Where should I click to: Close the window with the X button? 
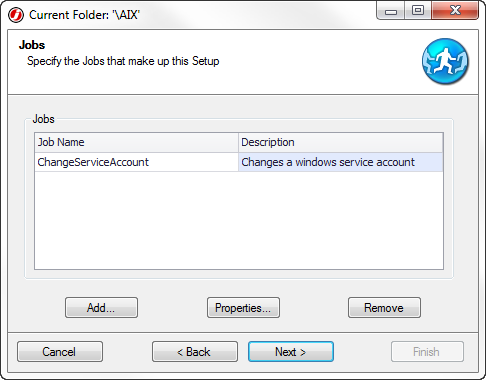click(455, 11)
